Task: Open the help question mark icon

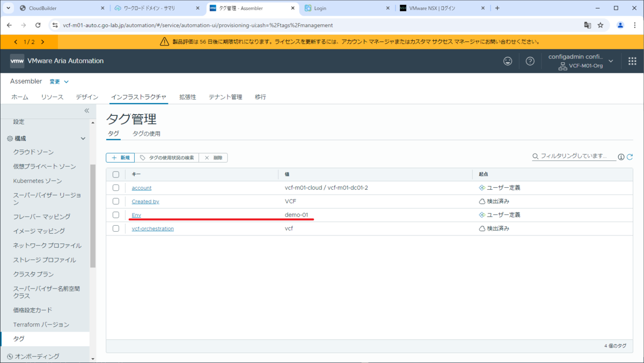Action: 530,61
